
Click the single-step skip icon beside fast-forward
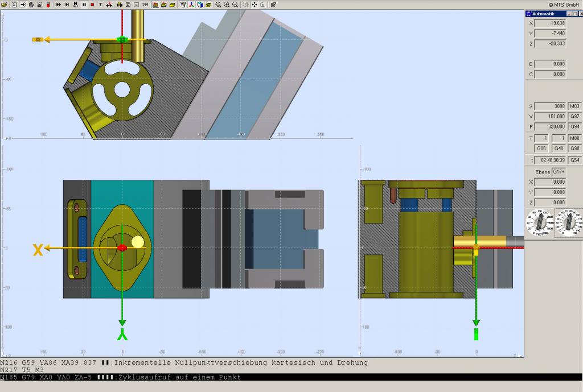(67, 5)
